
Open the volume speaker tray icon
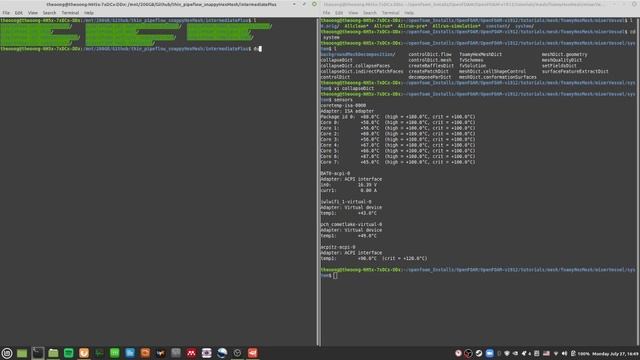click(x=564, y=353)
